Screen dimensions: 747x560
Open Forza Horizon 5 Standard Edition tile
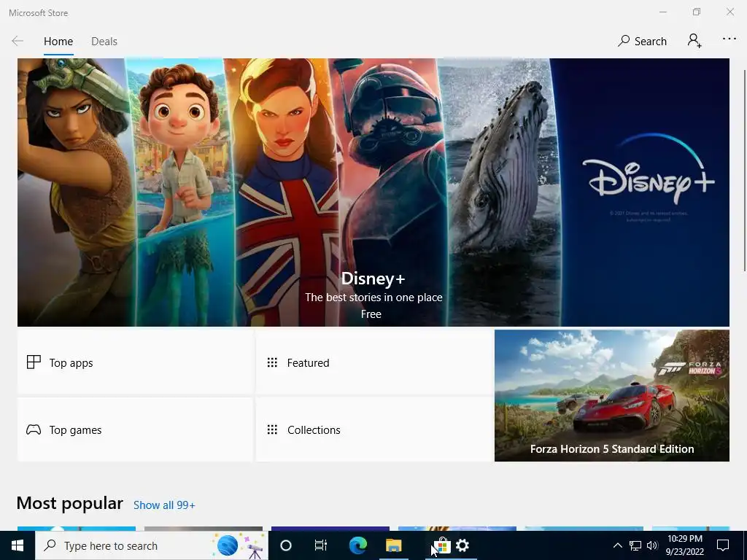[612, 395]
